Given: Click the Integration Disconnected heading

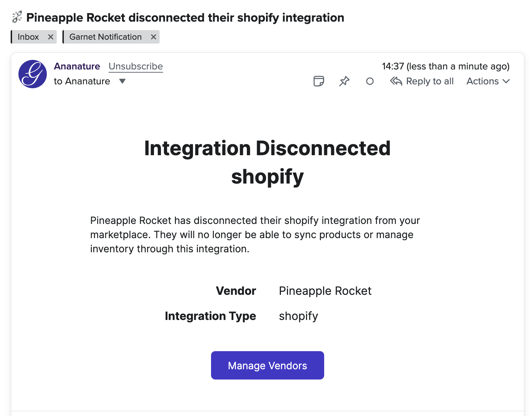Looking at the screenshot, I should (267, 148).
